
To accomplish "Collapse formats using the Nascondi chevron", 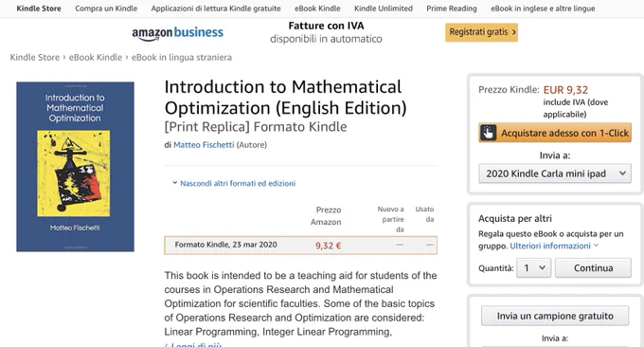I will (x=174, y=183).
